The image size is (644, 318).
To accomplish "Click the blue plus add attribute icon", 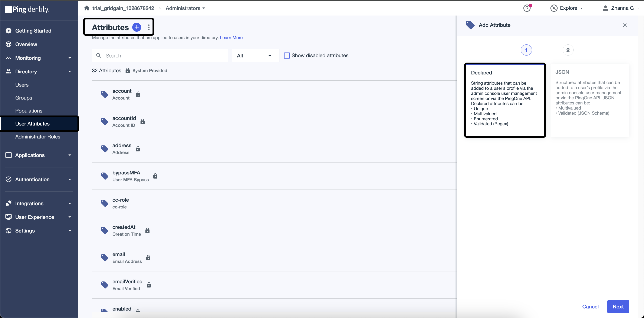I will (x=137, y=27).
